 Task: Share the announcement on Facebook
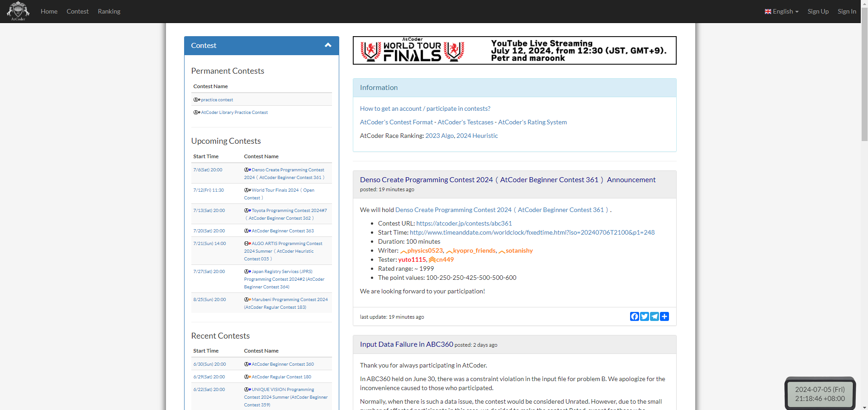(634, 316)
